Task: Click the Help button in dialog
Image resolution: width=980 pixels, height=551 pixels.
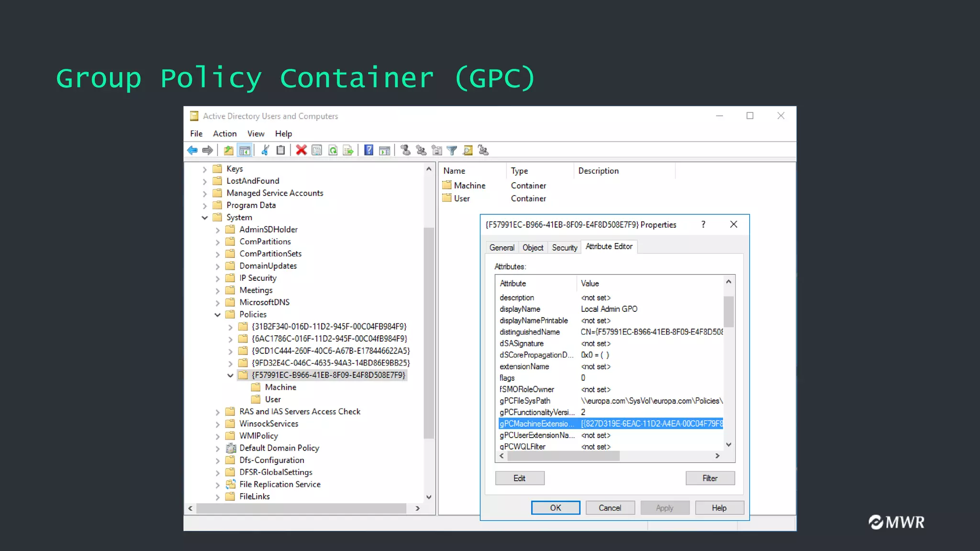Action: pos(719,508)
